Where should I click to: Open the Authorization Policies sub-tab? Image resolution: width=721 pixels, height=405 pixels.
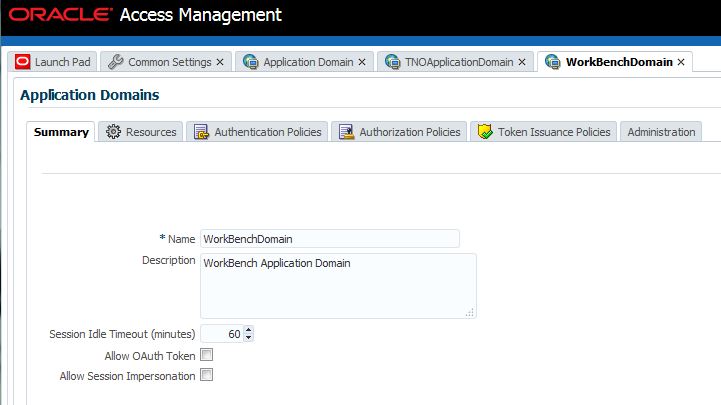pos(399,132)
